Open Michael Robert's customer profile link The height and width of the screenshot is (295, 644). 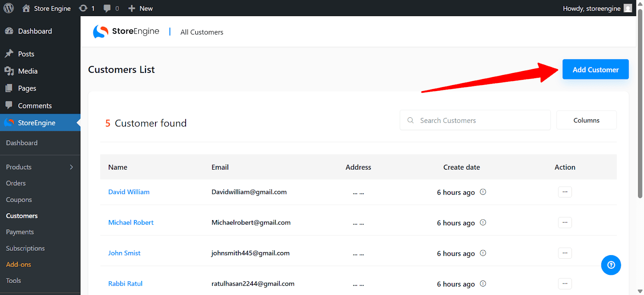[x=131, y=222]
